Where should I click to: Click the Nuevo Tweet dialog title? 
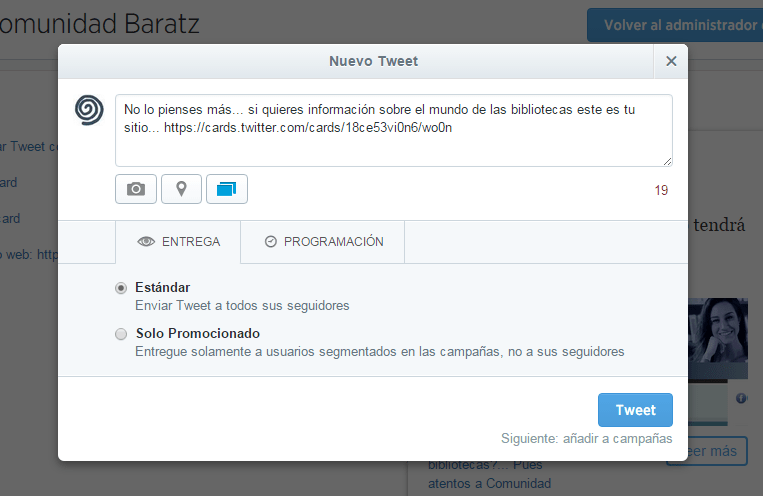coord(373,61)
